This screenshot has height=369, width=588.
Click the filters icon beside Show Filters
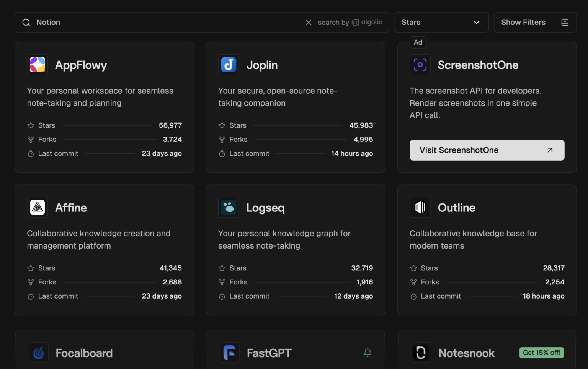click(x=565, y=22)
